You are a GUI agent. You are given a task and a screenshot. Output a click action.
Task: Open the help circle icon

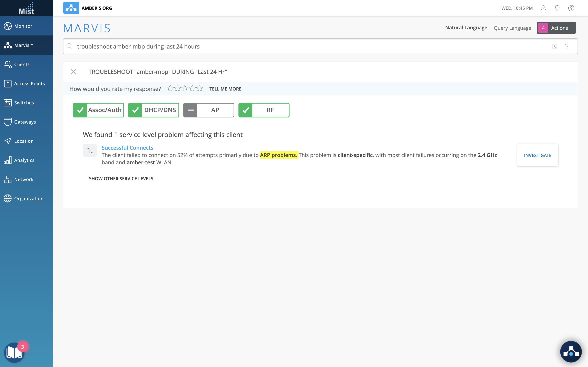(x=571, y=8)
